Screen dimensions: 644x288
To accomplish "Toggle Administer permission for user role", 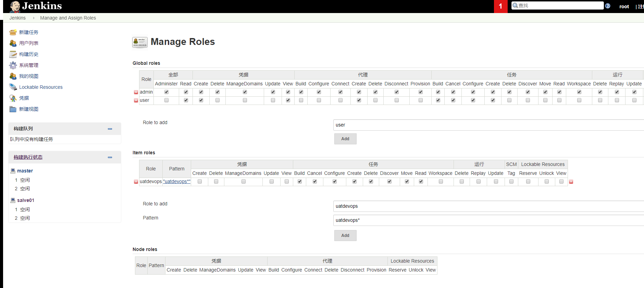I will click(x=166, y=100).
